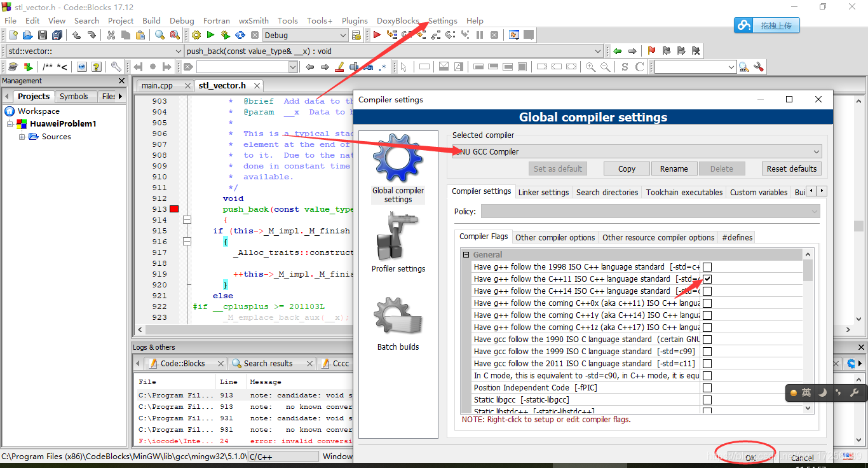
Task: Open the push_back function dropdown
Action: tap(394, 51)
